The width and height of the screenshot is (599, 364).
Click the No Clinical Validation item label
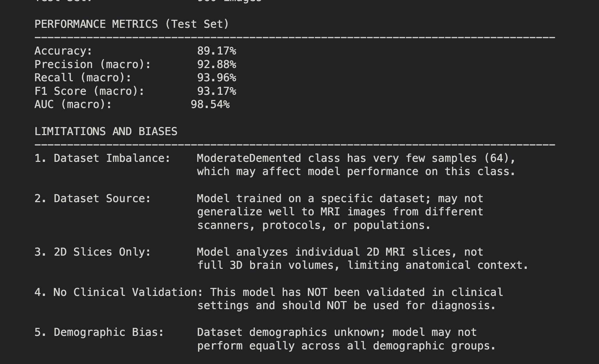click(x=118, y=292)
